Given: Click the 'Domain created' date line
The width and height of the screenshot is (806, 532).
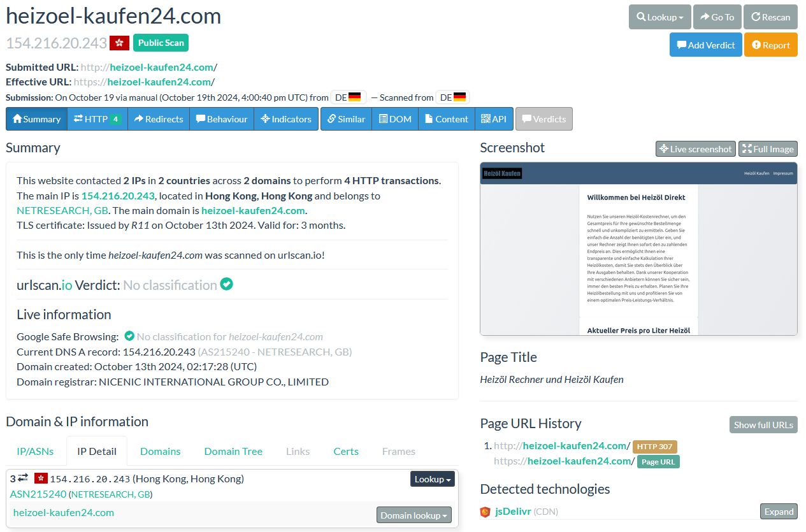Looking at the screenshot, I should click(x=136, y=366).
